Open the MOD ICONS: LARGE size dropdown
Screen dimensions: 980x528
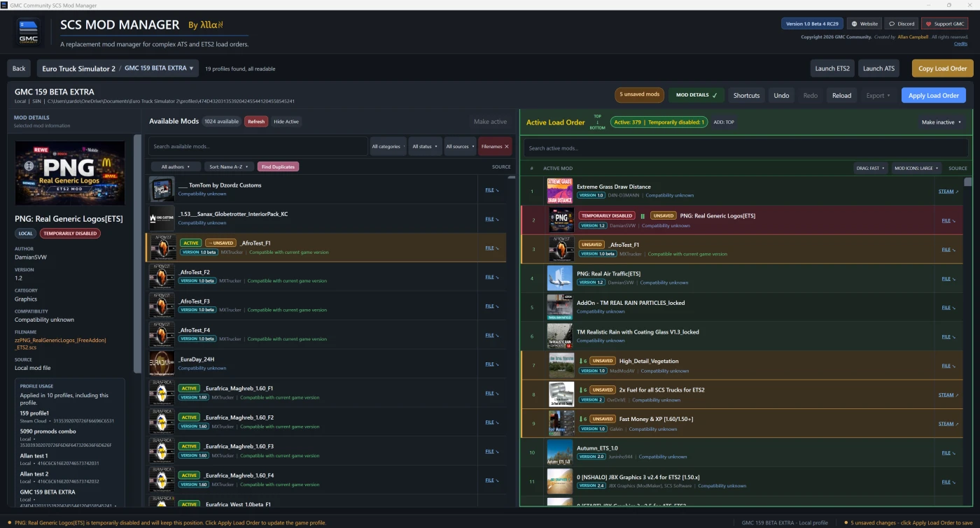916,168
